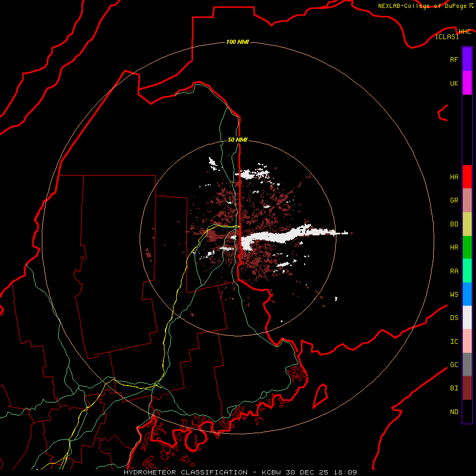The width and height of the screenshot is (476, 476).
Task: Click the 50 NMI range ring label
Action: (x=237, y=140)
